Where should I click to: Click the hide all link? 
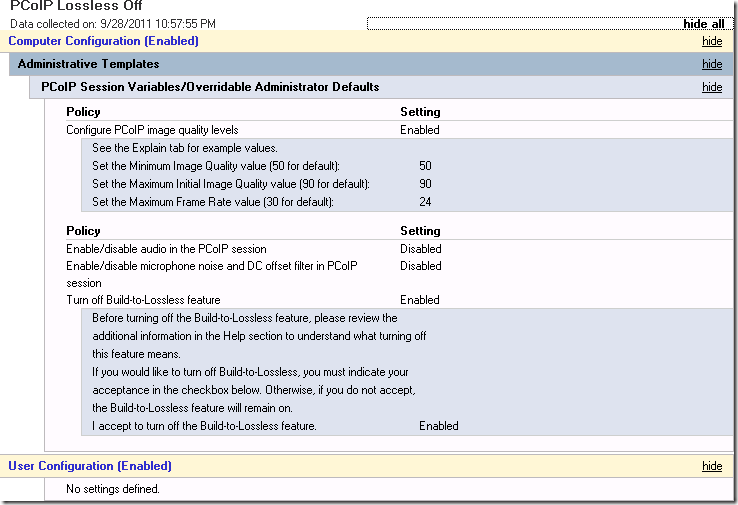(x=703, y=24)
